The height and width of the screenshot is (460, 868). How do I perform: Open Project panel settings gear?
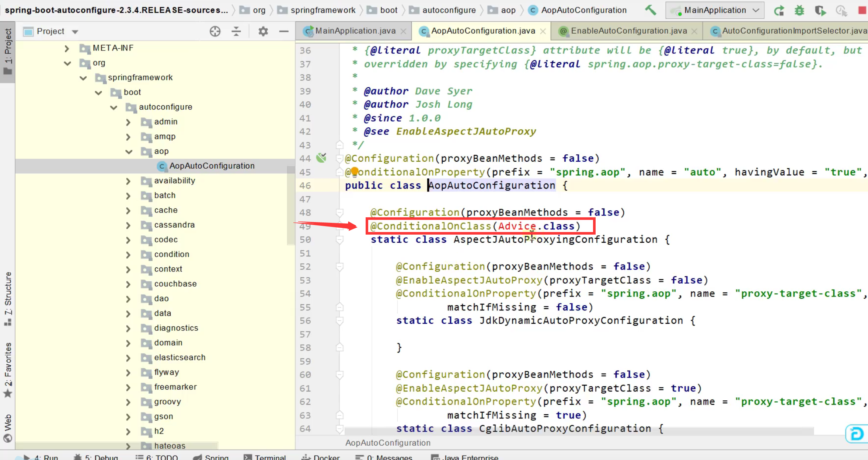[x=263, y=31]
